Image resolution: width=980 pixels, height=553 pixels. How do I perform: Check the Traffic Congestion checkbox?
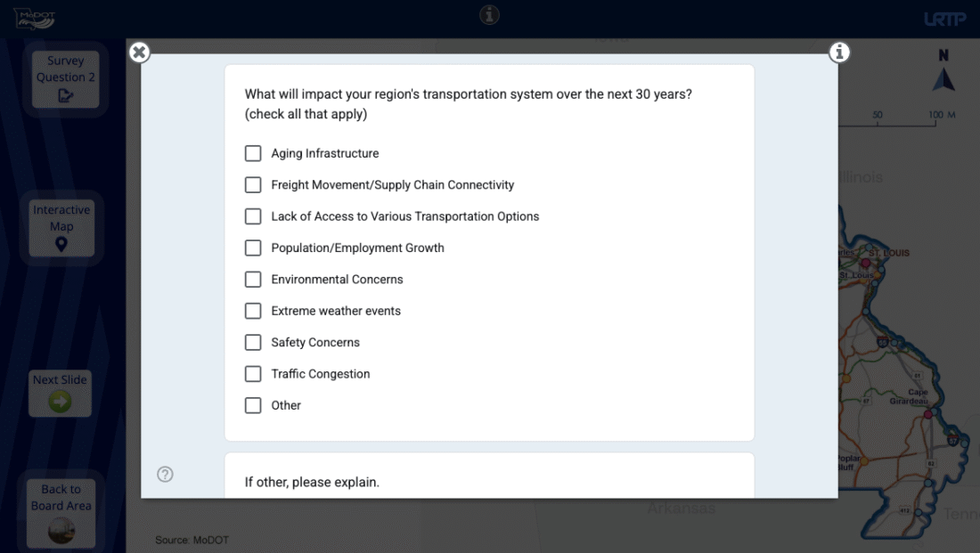(x=253, y=374)
